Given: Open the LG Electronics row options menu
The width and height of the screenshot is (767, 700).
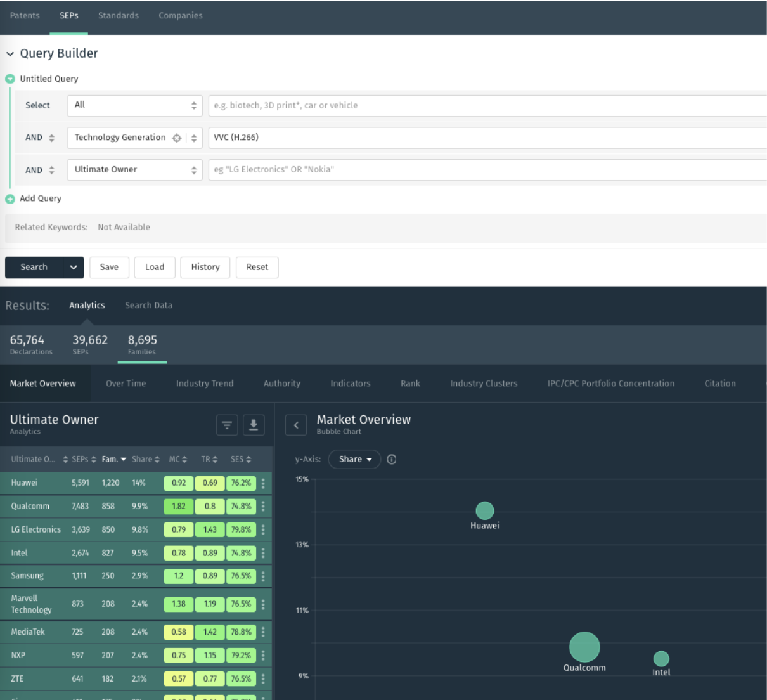Looking at the screenshot, I should coord(263,530).
